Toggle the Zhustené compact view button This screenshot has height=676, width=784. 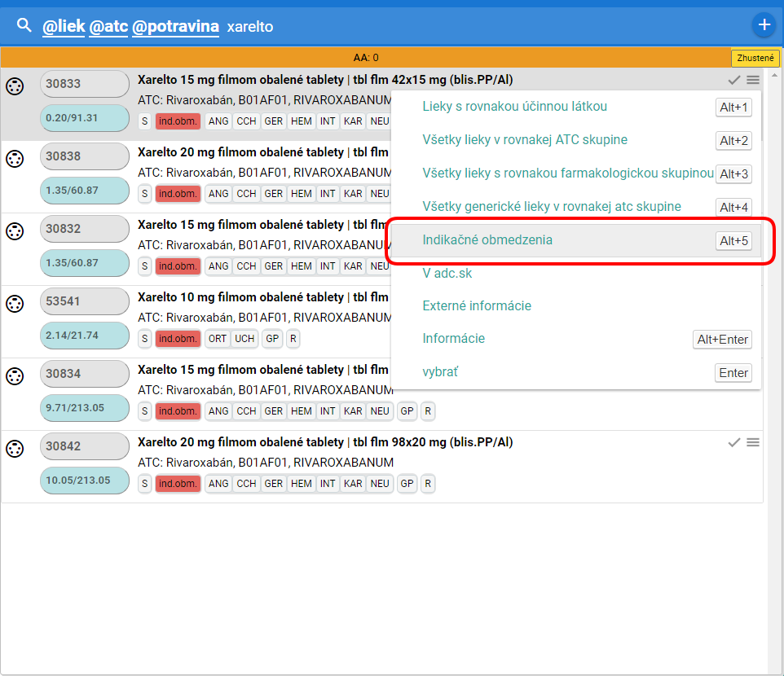click(755, 58)
